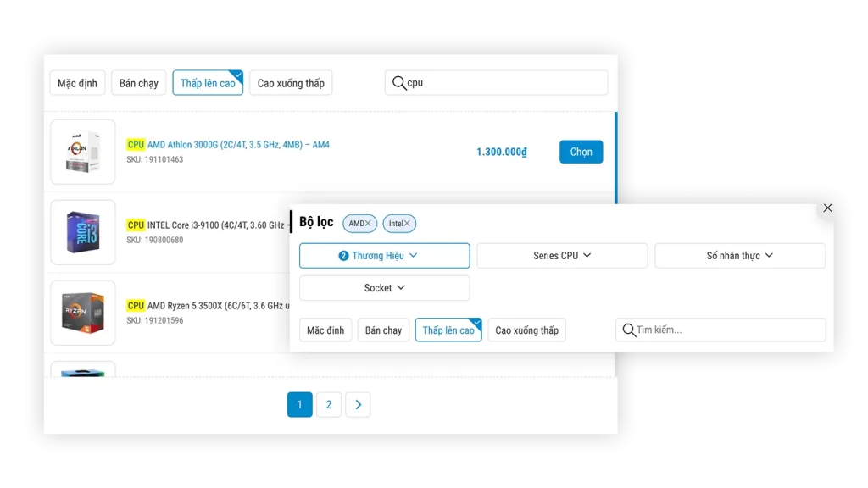868x488 pixels.
Task: Toggle 'Cao xuống thấp' sort in filter panel
Action: tap(526, 330)
